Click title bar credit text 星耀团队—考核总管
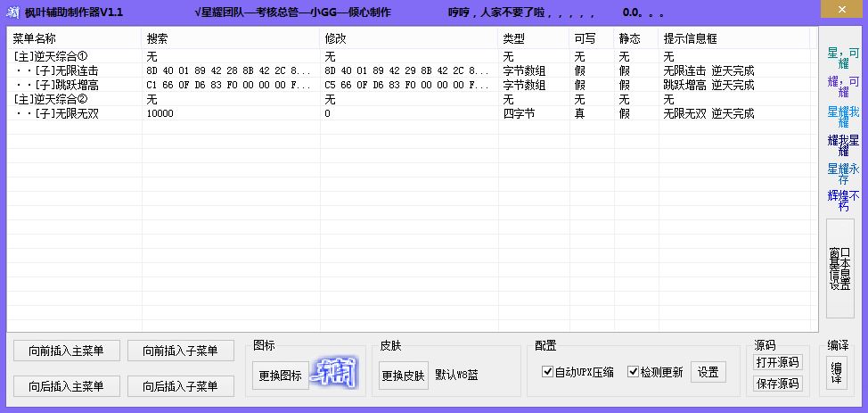This screenshot has height=413, width=868. pos(252,12)
